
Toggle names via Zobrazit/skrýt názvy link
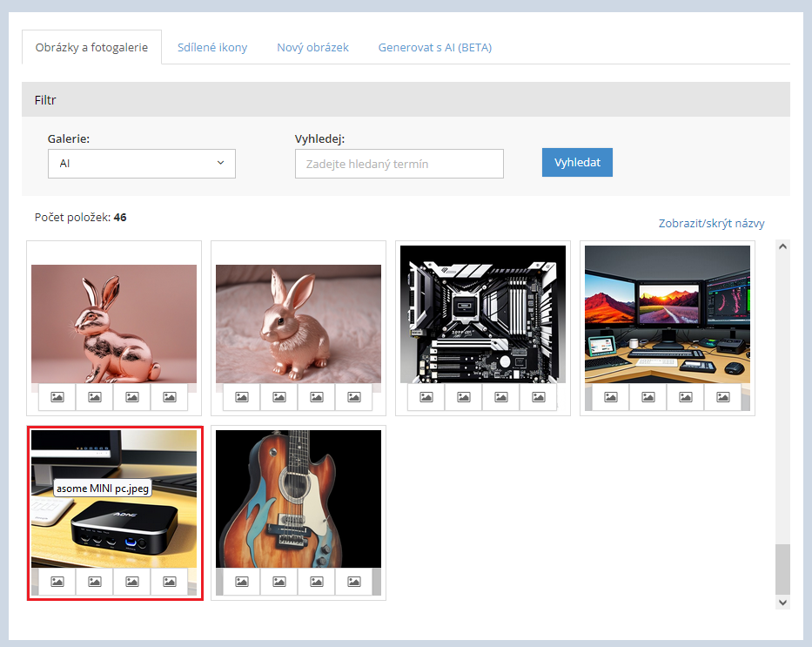coord(711,224)
